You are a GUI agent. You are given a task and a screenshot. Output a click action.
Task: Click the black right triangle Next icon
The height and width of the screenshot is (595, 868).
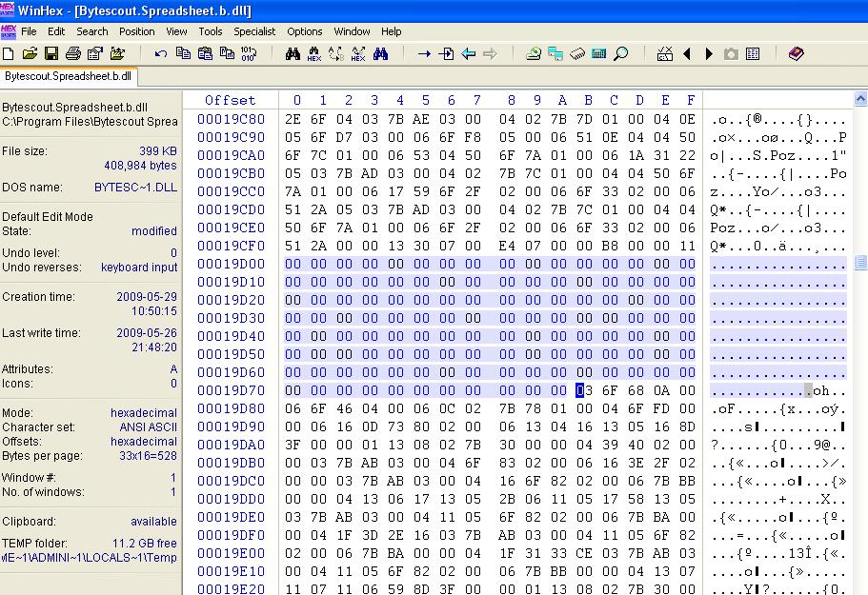[x=709, y=53]
